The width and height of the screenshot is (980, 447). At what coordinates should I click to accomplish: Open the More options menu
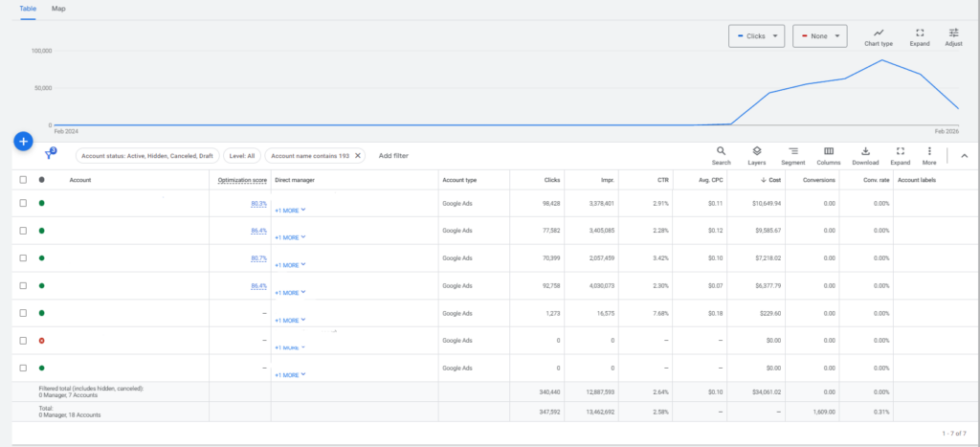point(928,155)
